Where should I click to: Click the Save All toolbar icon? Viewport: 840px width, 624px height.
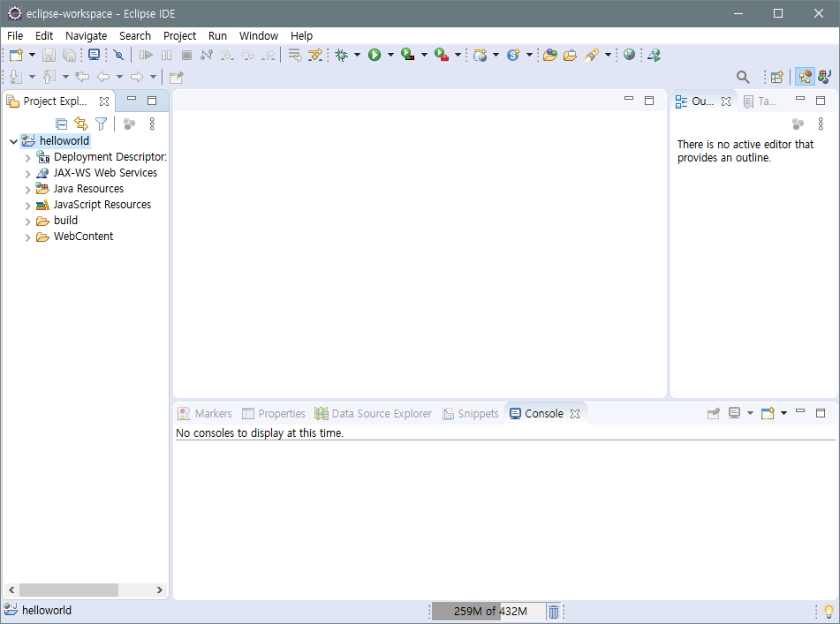click(x=69, y=55)
